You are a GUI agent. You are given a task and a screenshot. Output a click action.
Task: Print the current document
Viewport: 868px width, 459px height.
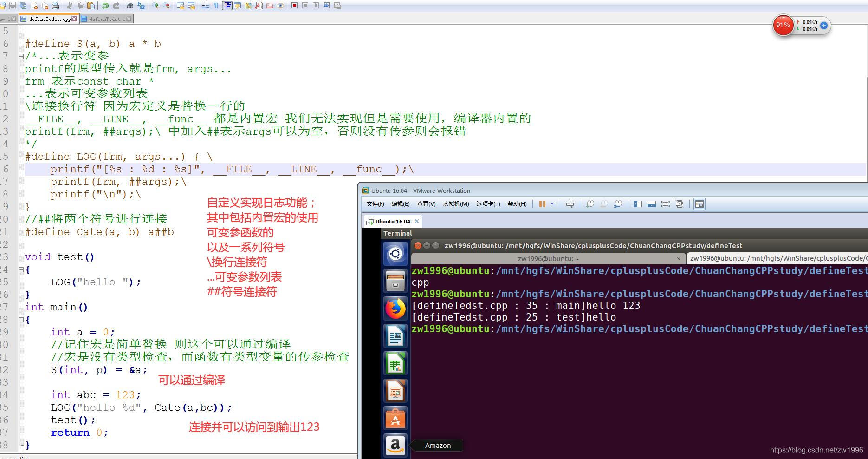point(55,6)
